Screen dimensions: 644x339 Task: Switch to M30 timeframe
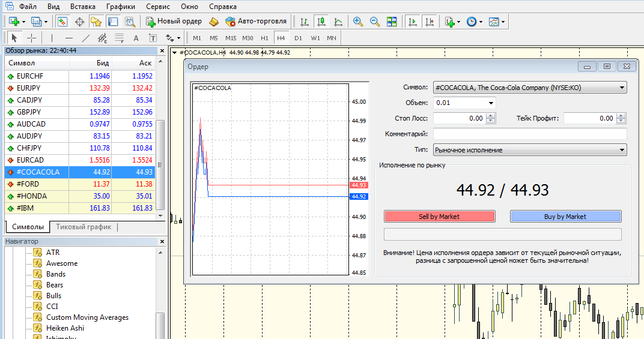(x=248, y=38)
